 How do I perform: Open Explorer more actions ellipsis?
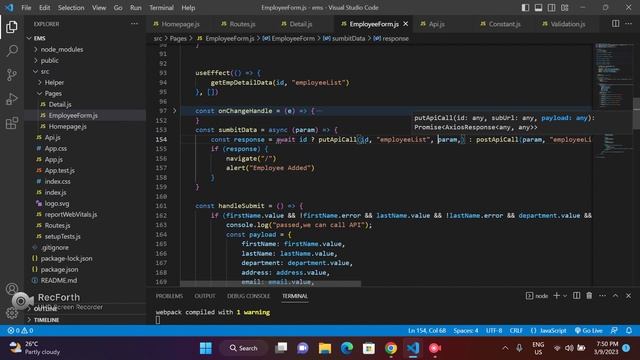click(x=134, y=24)
